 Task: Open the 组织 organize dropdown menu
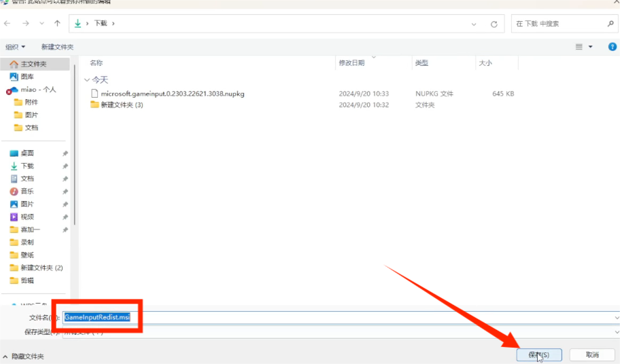(15, 47)
